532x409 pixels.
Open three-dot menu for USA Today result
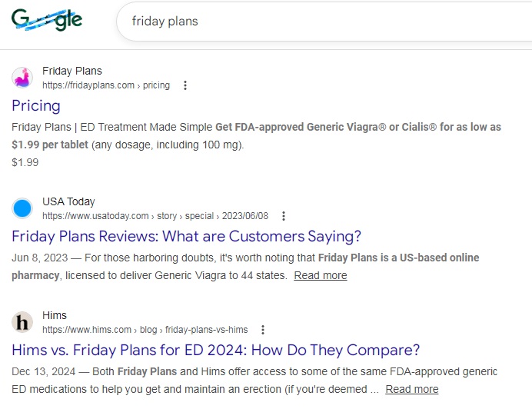283,216
